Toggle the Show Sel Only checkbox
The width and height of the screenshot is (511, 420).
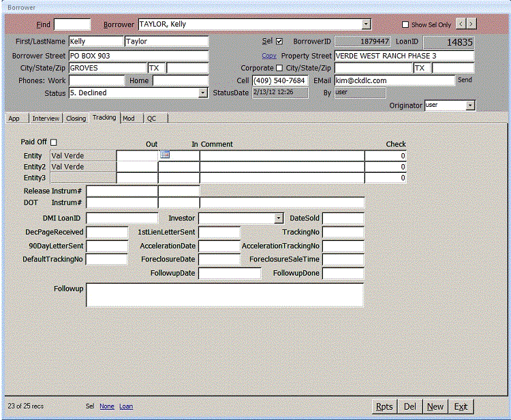tap(405, 25)
